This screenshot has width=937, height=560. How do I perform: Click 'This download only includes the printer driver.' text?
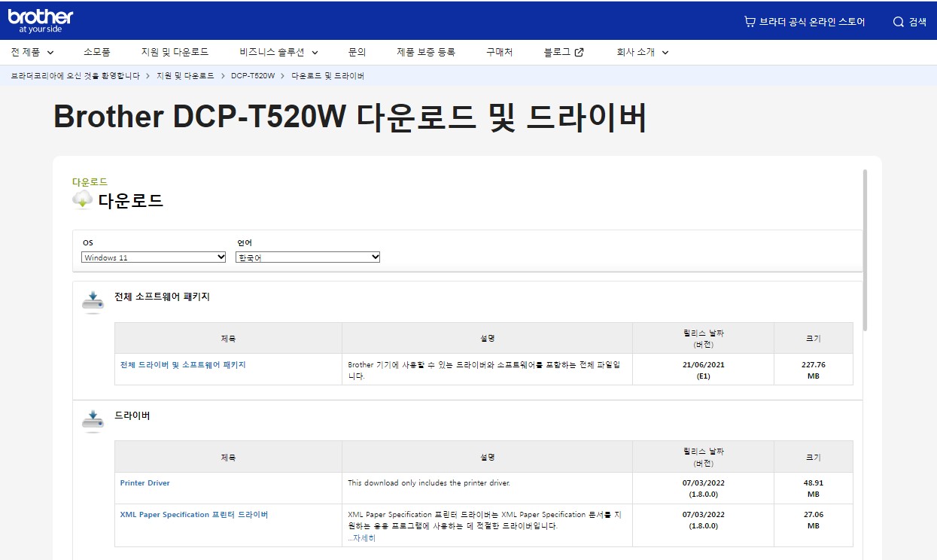click(429, 483)
